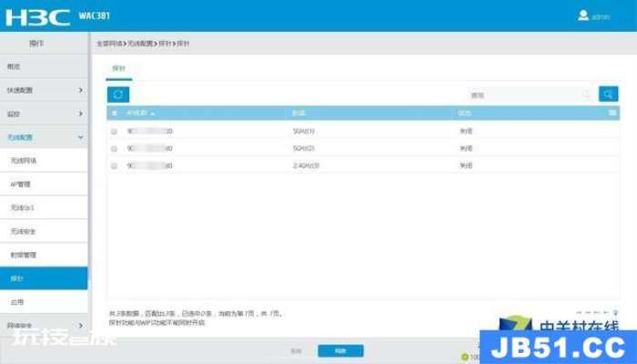Click the magnifier icon inside the search box
The image size is (637, 364).
[586, 95]
